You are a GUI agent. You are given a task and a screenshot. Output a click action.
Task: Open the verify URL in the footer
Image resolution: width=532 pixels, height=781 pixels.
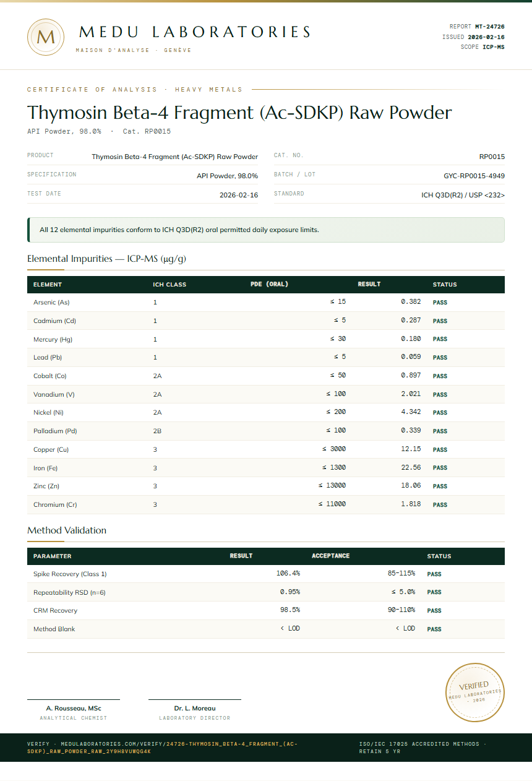pyautogui.click(x=161, y=748)
